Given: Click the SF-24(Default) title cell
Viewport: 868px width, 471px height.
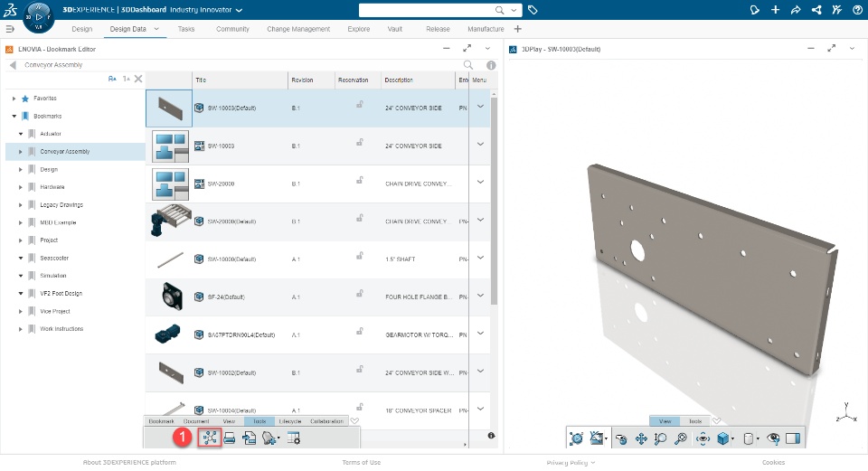Looking at the screenshot, I should pyautogui.click(x=226, y=297).
